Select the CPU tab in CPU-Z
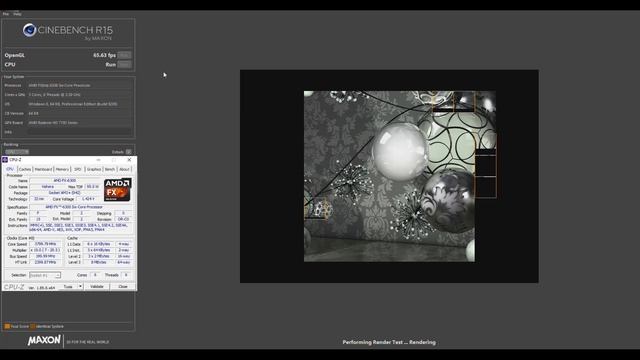This screenshot has width=640, height=360. point(10,169)
